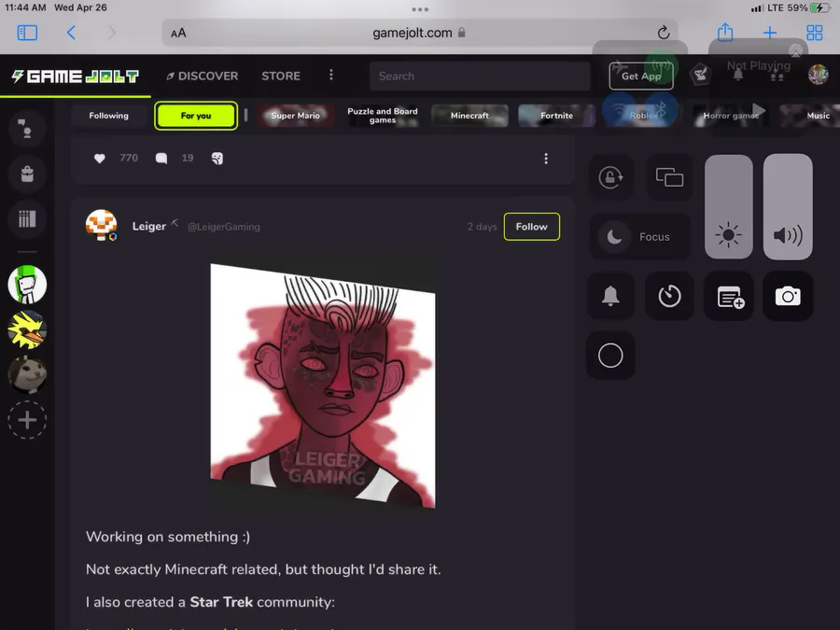Open quick note control

coord(729,296)
